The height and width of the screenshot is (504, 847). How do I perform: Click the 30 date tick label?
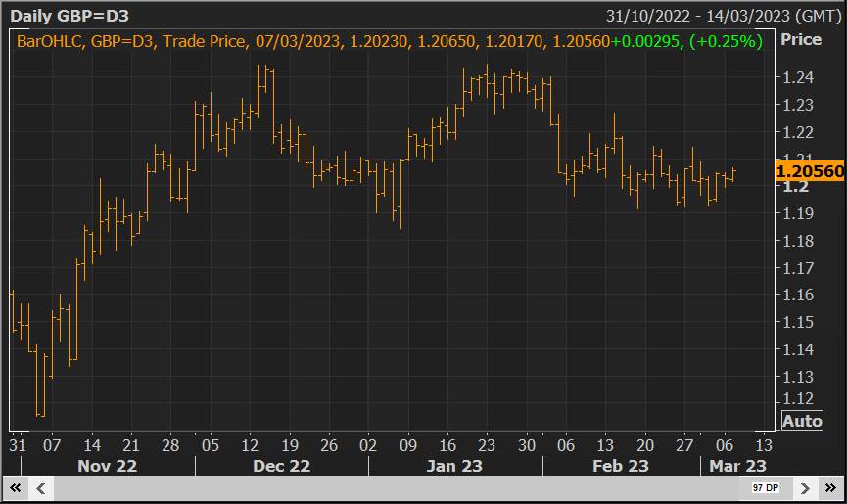[x=527, y=445]
